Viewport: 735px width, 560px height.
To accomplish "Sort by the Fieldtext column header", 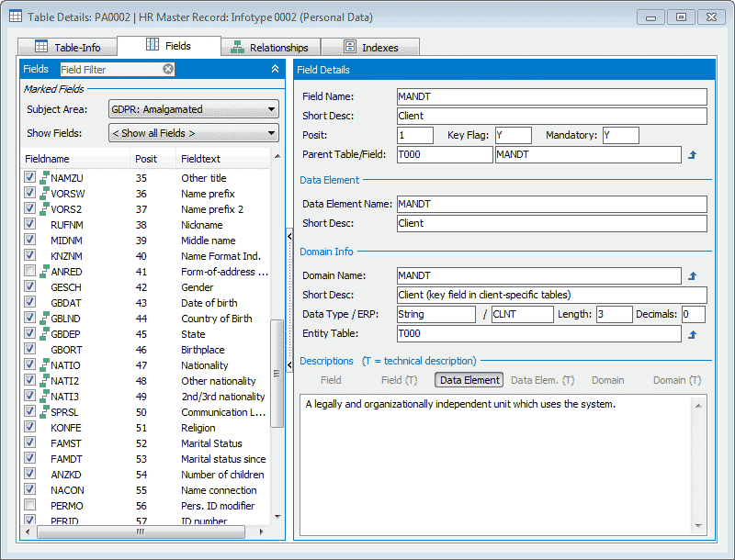I will 223,159.
